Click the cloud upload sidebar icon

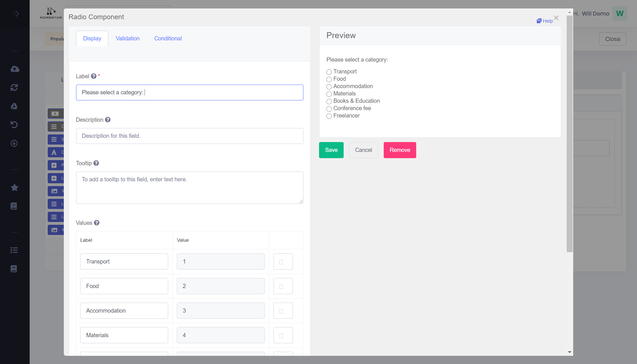[15, 69]
